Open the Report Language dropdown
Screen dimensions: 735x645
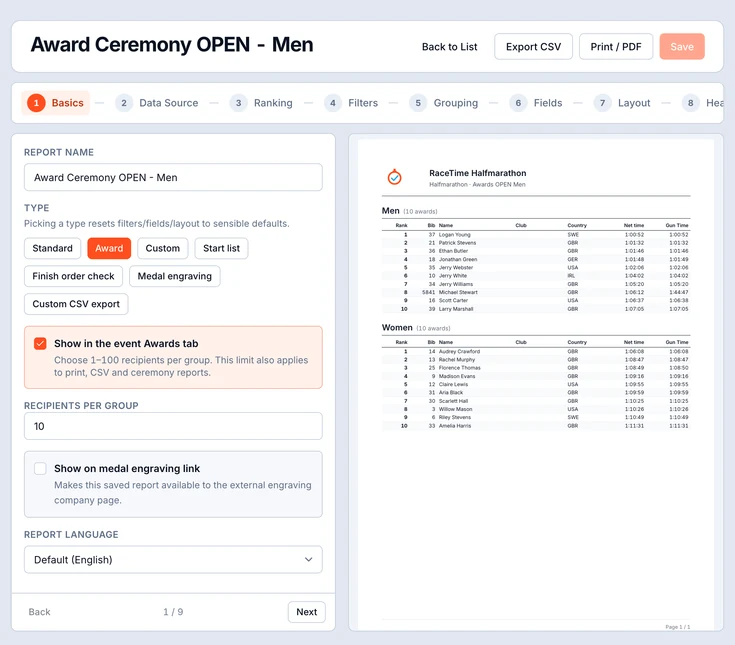click(173, 559)
